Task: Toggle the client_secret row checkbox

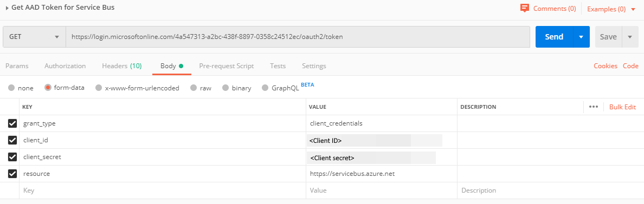Action: [x=12, y=157]
